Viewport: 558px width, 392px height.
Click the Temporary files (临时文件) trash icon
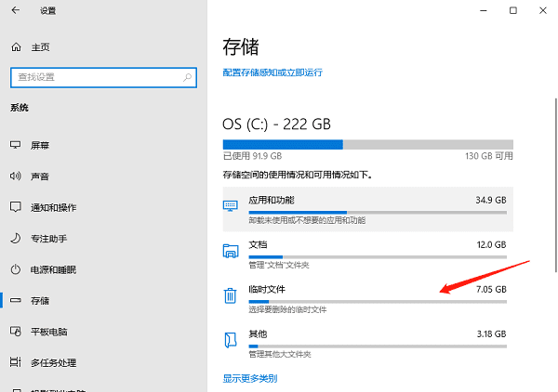[231, 295]
